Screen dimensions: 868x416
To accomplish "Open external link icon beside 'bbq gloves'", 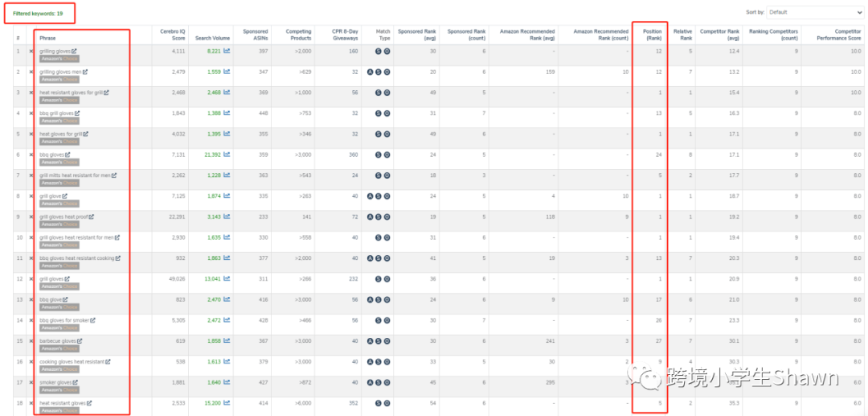I will click(68, 154).
